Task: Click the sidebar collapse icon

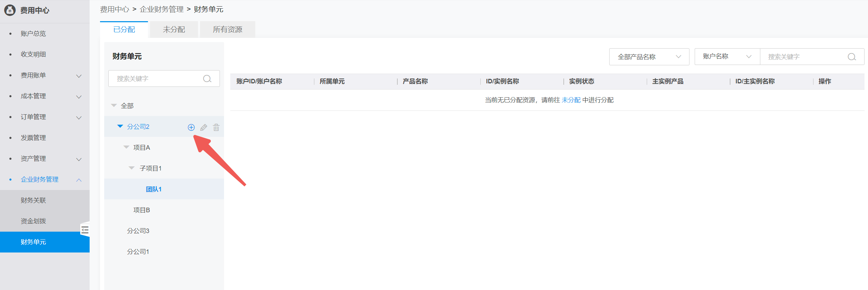Action: (85, 230)
